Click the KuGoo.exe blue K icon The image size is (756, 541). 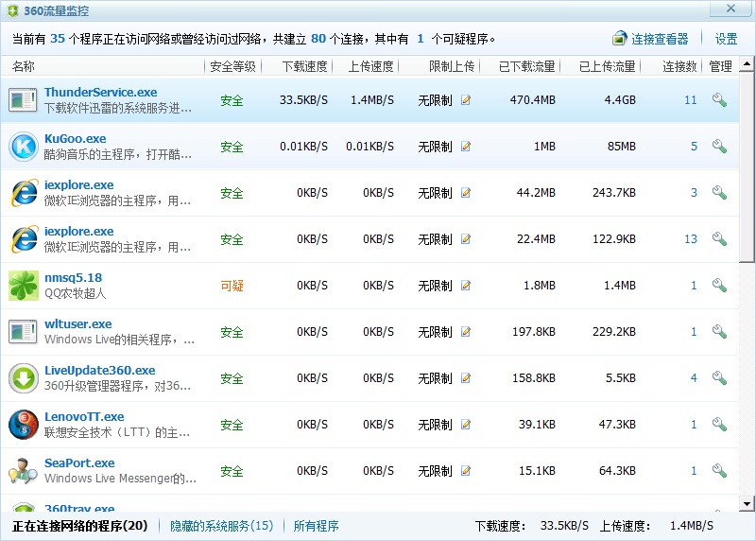coord(22,147)
